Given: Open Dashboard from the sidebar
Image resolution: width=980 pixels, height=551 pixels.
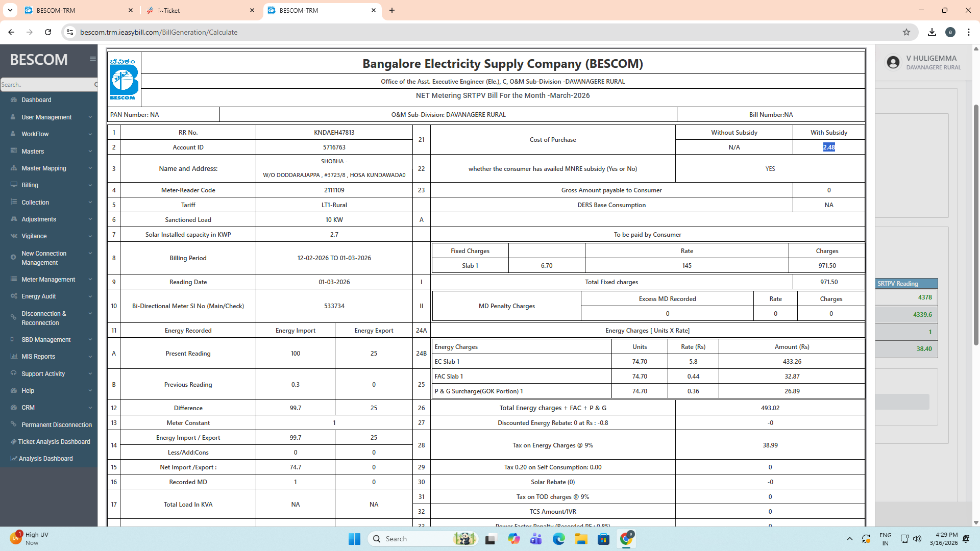Looking at the screenshot, I should [x=36, y=100].
